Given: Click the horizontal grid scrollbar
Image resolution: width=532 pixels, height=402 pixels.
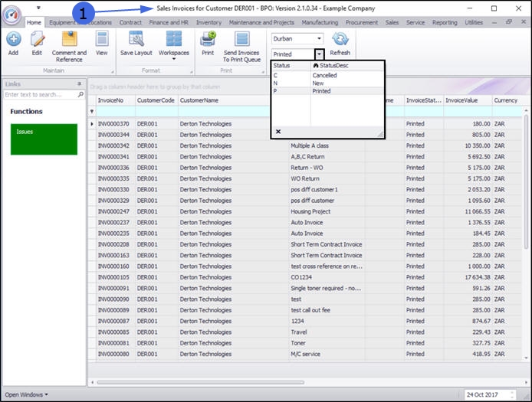Looking at the screenshot, I should pos(201,382).
